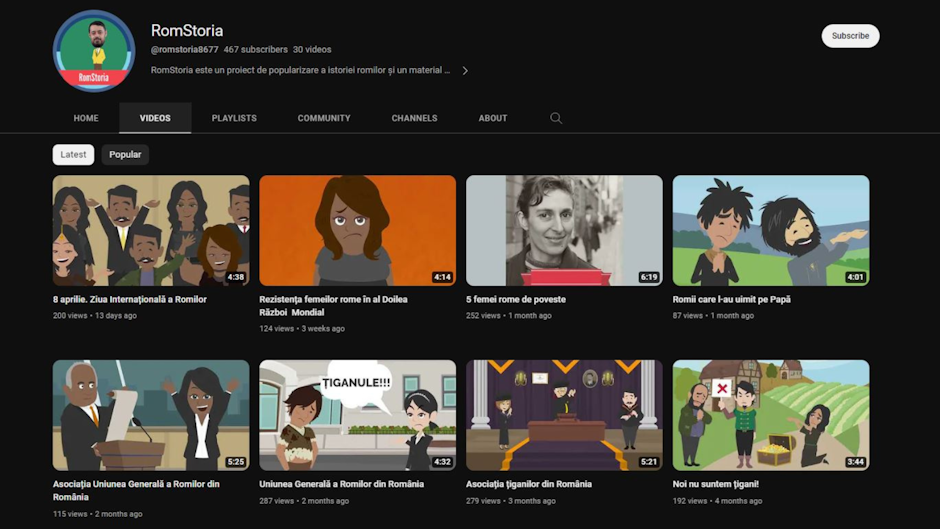Click the channel description text snippet
This screenshot has width=940, height=529.
tap(300, 70)
